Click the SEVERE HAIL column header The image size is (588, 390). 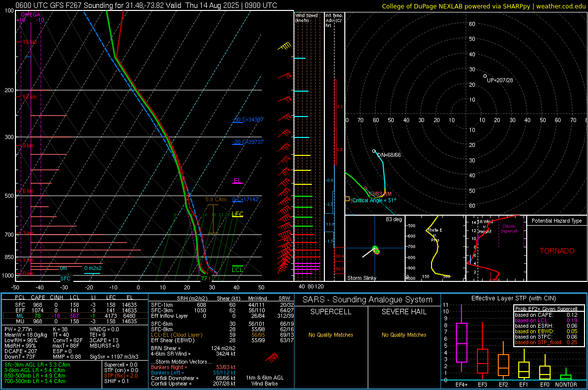404,312
